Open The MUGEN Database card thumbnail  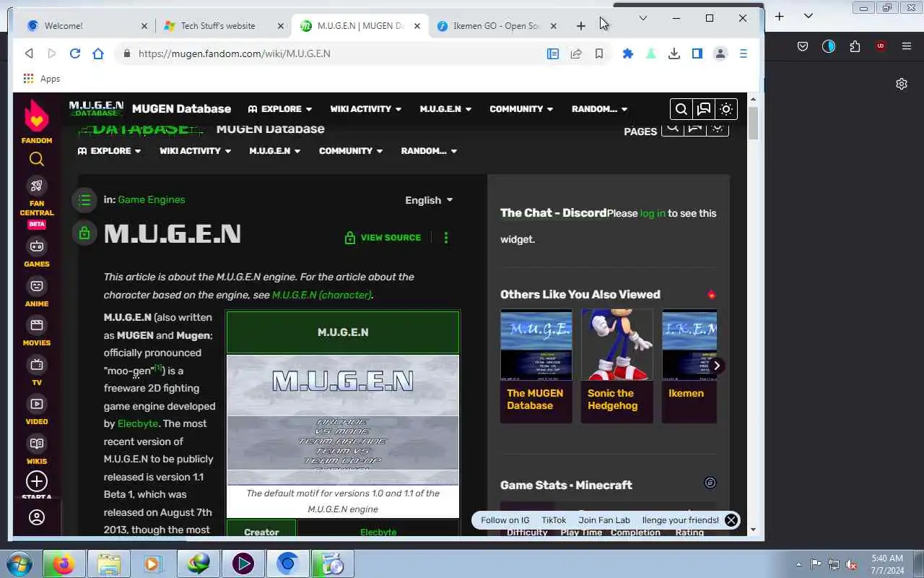point(536,345)
